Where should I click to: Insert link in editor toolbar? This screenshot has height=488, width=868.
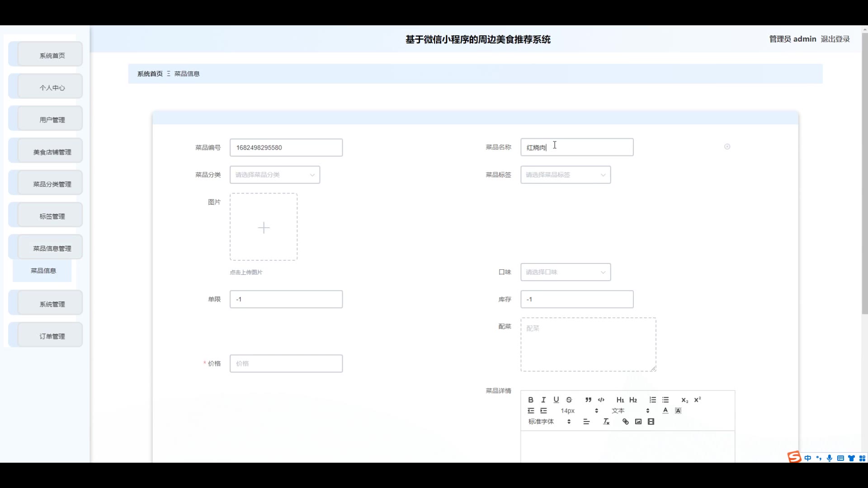tap(626, 422)
